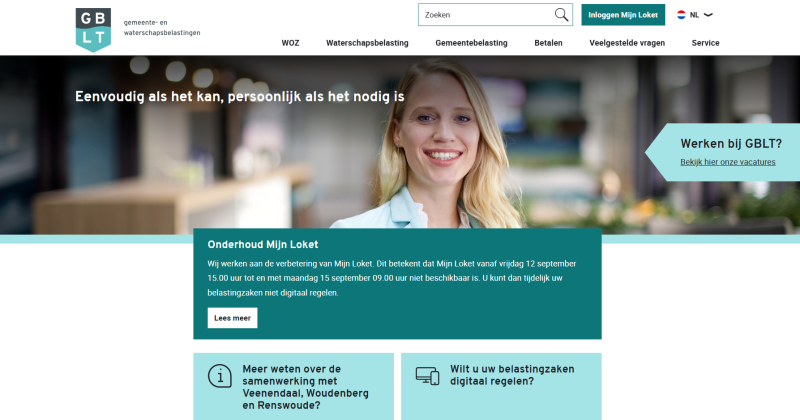Select Betalen in the navigation bar
Viewport: 800px width, 420px height.
pyautogui.click(x=548, y=43)
